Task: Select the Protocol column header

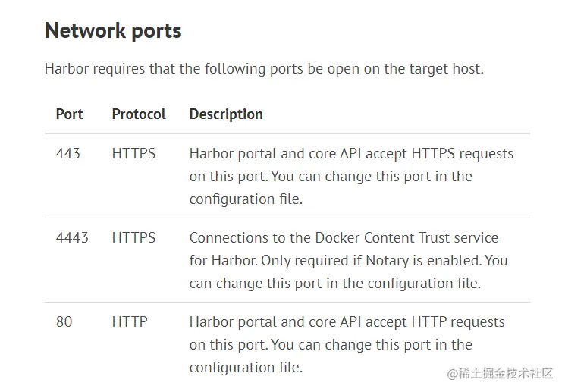Action: click(139, 114)
